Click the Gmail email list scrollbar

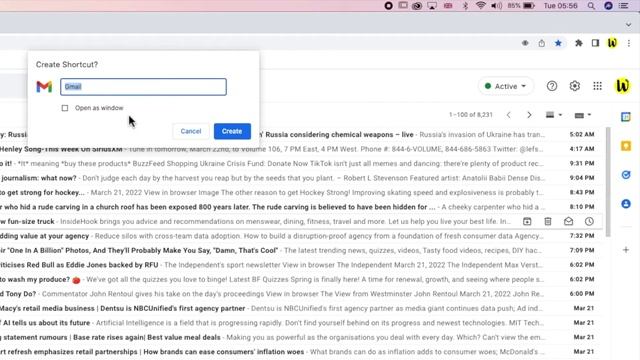(608, 182)
